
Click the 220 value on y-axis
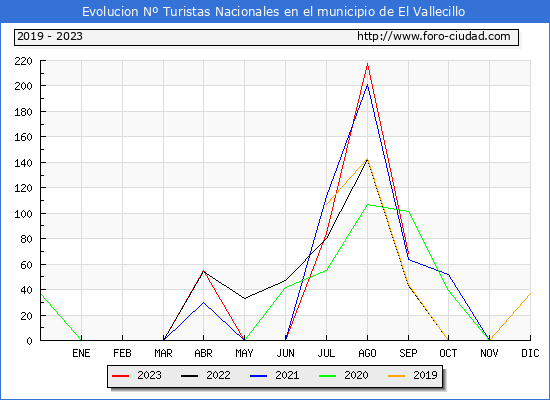23,61
